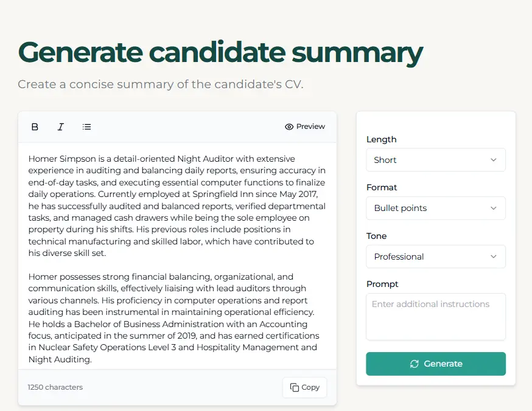
Task: Click the eye icon beside Preview
Action: point(288,126)
